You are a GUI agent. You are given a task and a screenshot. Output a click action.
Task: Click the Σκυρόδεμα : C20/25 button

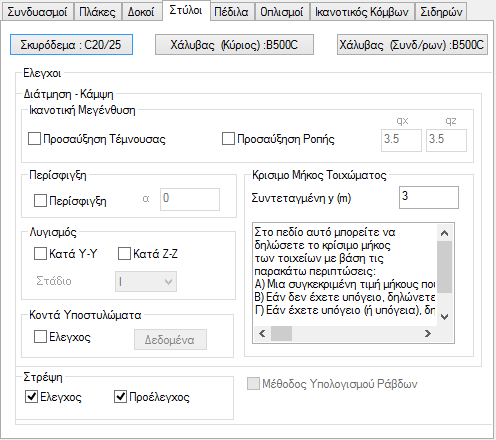point(71,45)
